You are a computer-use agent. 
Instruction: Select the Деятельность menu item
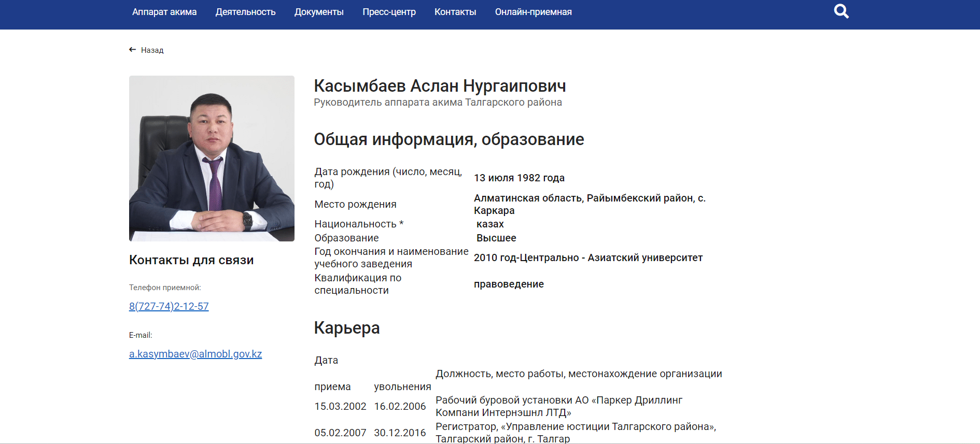(245, 12)
